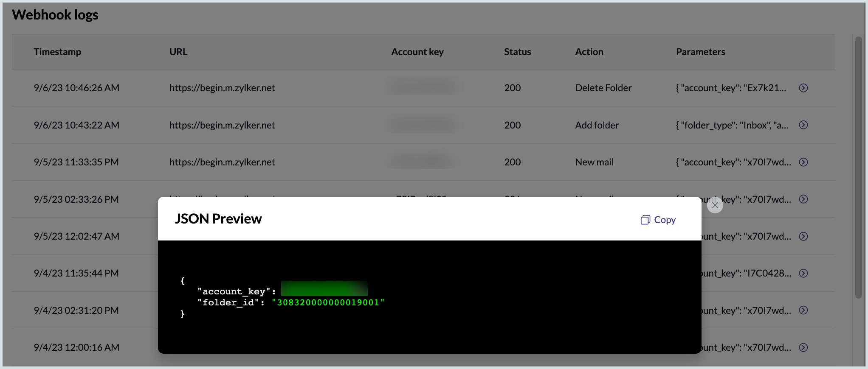Viewport: 868px width, 369px height.
Task: View parameters for 9/5/23 12:02:47 AM log
Action: click(x=803, y=236)
